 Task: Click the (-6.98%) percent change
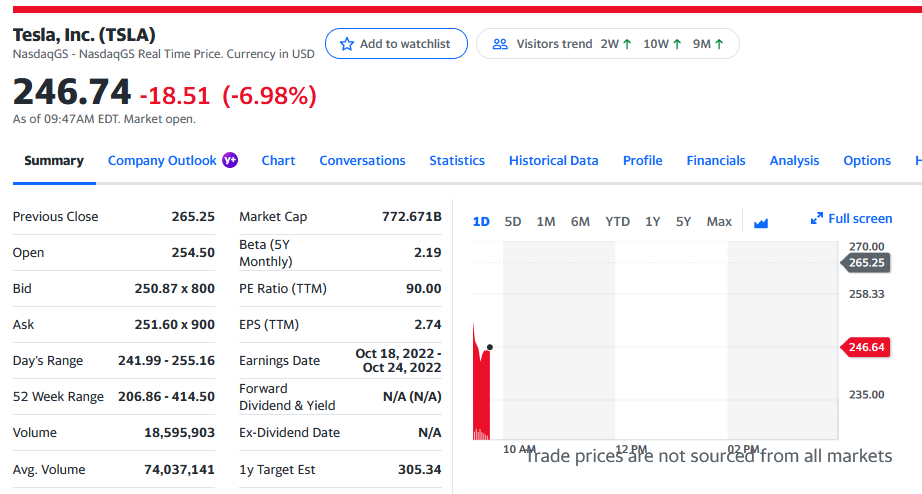tap(269, 95)
